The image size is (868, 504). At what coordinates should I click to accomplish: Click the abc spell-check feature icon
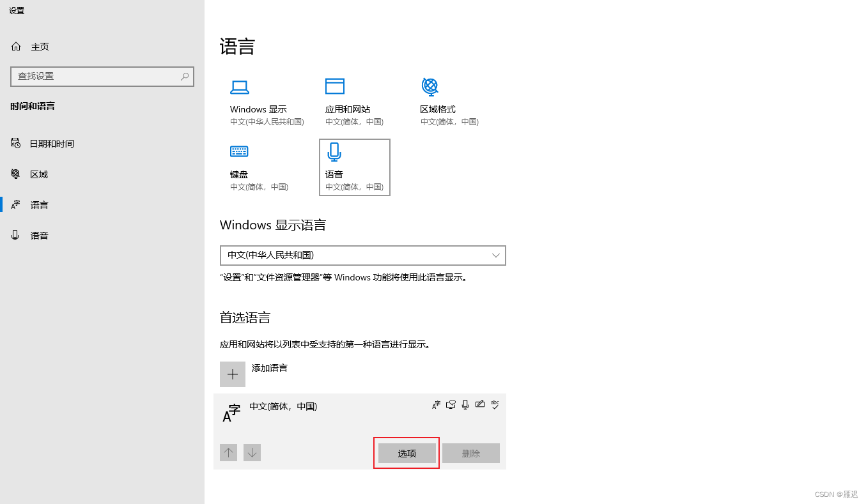[x=495, y=404]
